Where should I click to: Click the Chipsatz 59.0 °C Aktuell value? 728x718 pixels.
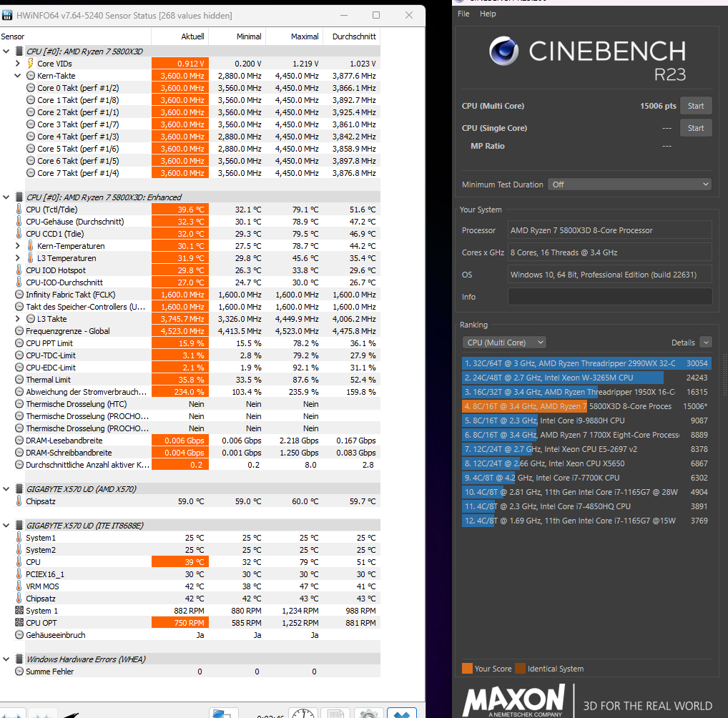click(191, 501)
